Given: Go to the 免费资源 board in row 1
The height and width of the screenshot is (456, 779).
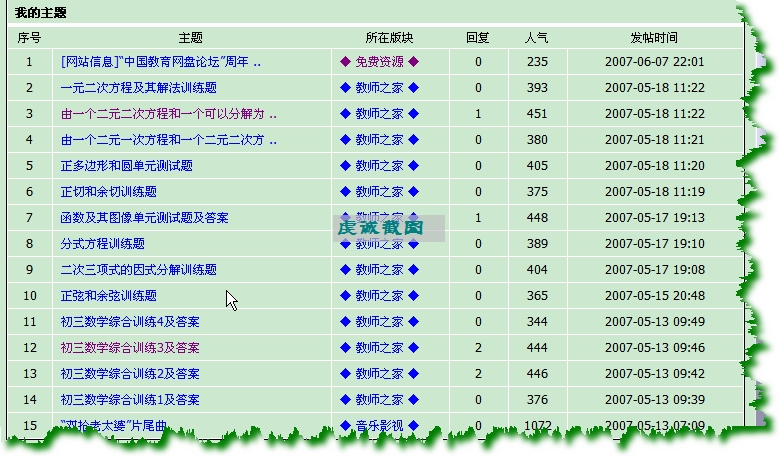Looking at the screenshot, I should (x=380, y=62).
